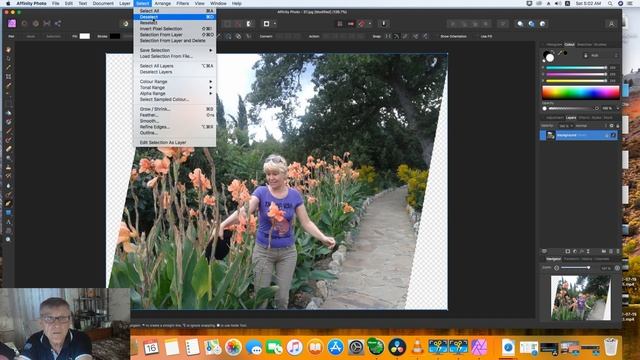Click the white Fill colour swatch
The image size is (640, 360).
[x=84, y=36]
